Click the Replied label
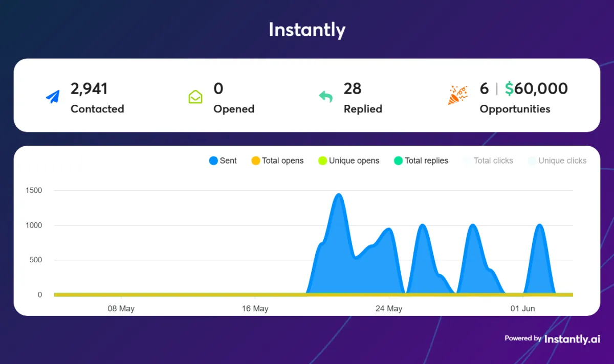614x364 pixels. (363, 109)
